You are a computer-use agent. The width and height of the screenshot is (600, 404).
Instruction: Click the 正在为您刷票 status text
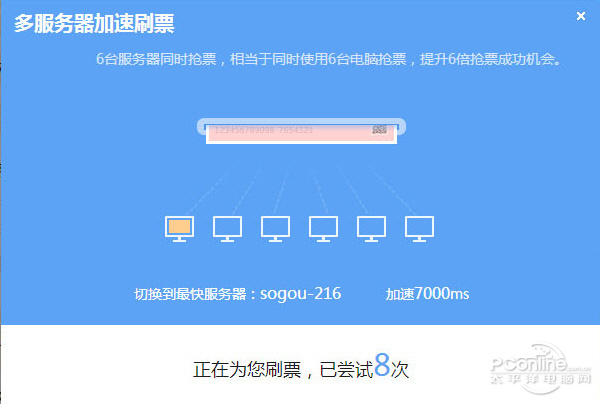[x=247, y=370]
